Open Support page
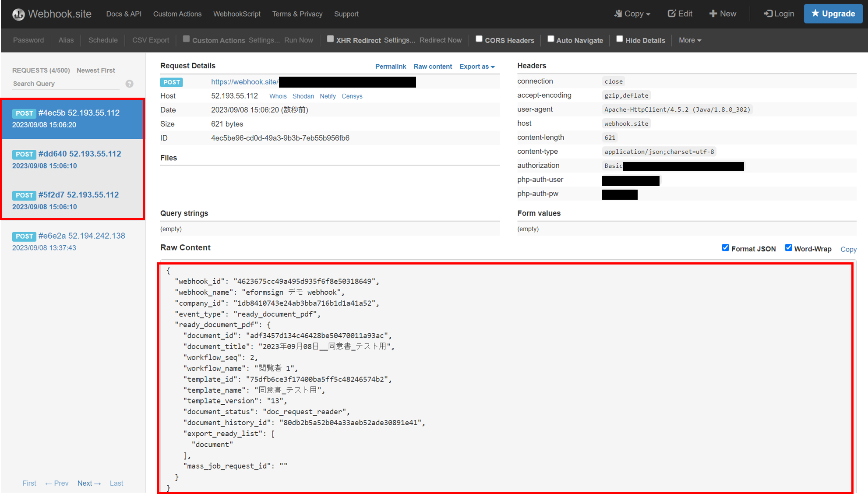Viewport: 868px width, 494px height. [x=346, y=14]
